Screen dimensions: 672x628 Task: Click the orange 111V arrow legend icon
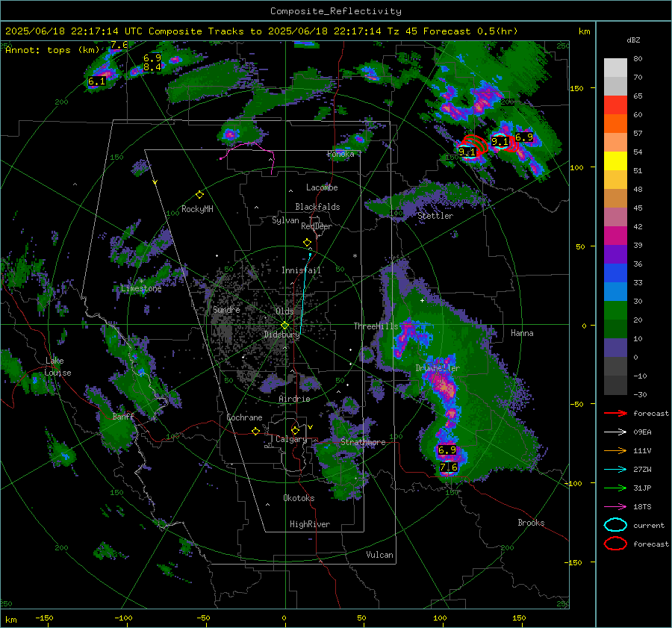pos(615,450)
